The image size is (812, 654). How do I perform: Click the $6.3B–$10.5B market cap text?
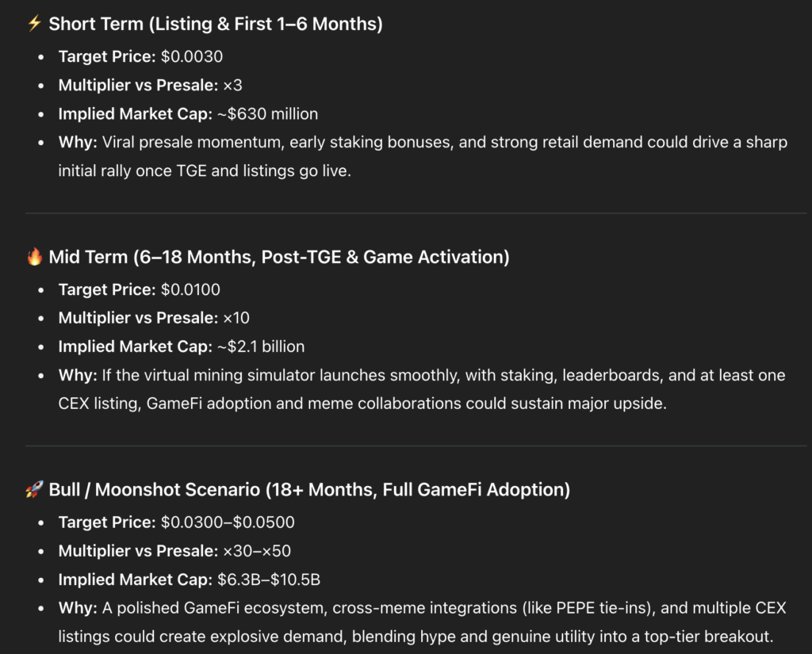click(269, 579)
